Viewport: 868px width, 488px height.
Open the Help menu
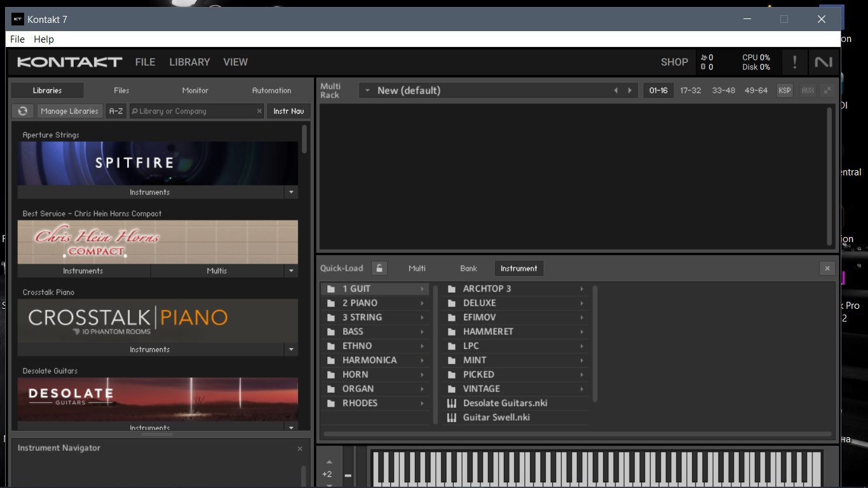[44, 39]
